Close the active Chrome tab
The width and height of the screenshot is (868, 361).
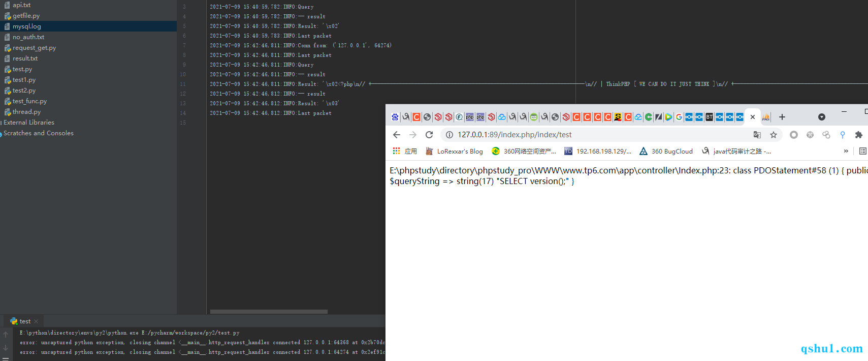753,117
